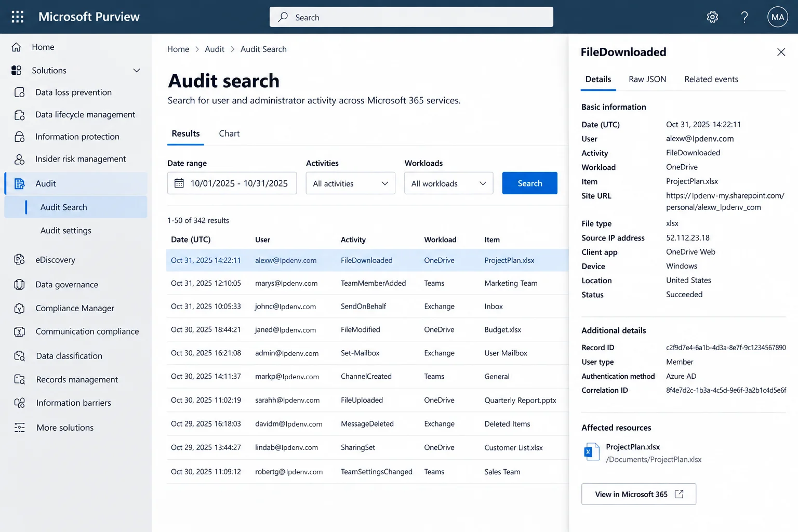Click the Home icon in sidebar
Viewport: 798px width, 532px height.
[x=17, y=47]
